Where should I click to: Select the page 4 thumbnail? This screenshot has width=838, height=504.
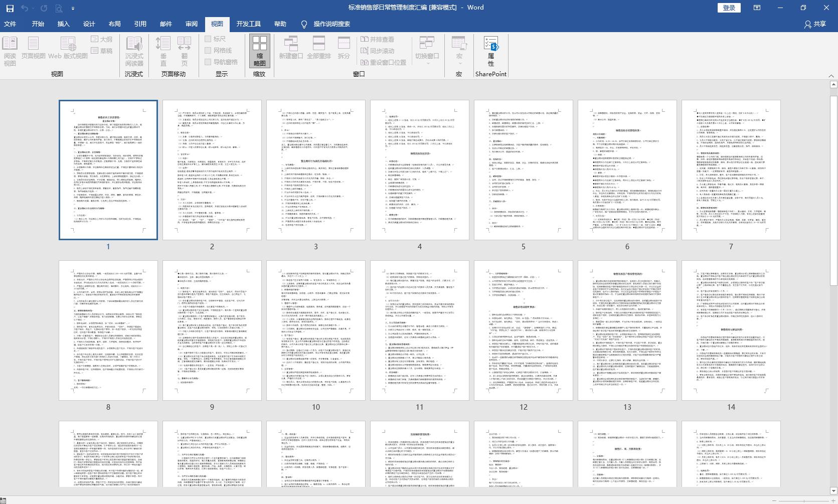click(x=420, y=170)
